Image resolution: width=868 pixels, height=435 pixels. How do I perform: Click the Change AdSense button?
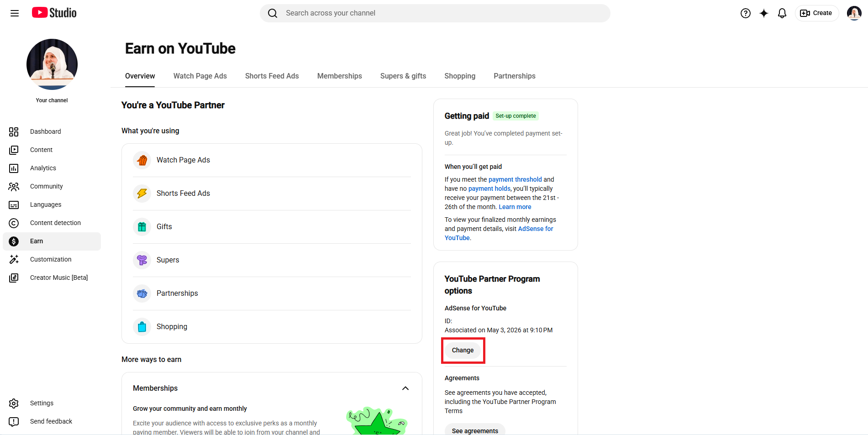[463, 350]
